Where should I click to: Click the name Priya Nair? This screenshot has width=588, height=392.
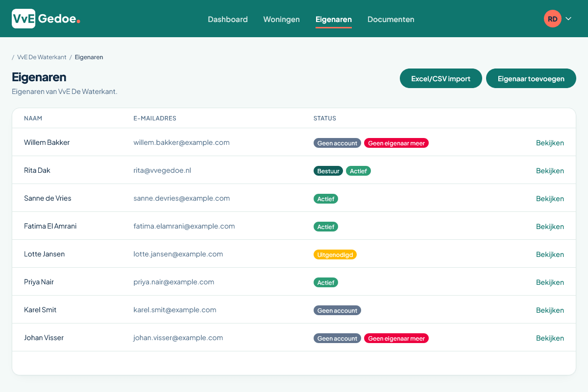39,282
